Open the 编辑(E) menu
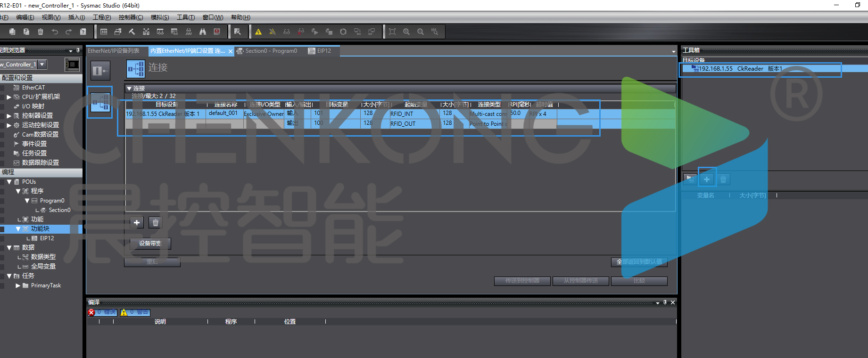Image resolution: width=868 pixels, height=358 pixels. (25, 17)
